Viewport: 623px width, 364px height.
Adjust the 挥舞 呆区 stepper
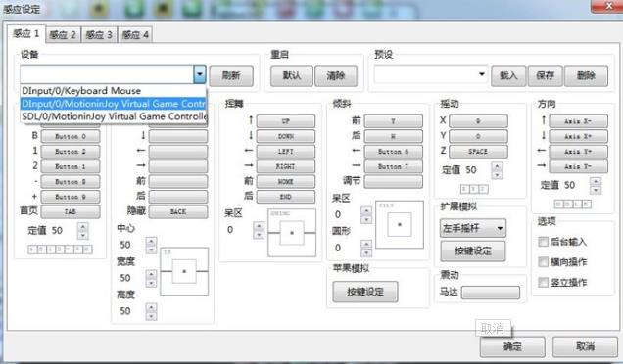tap(259, 230)
